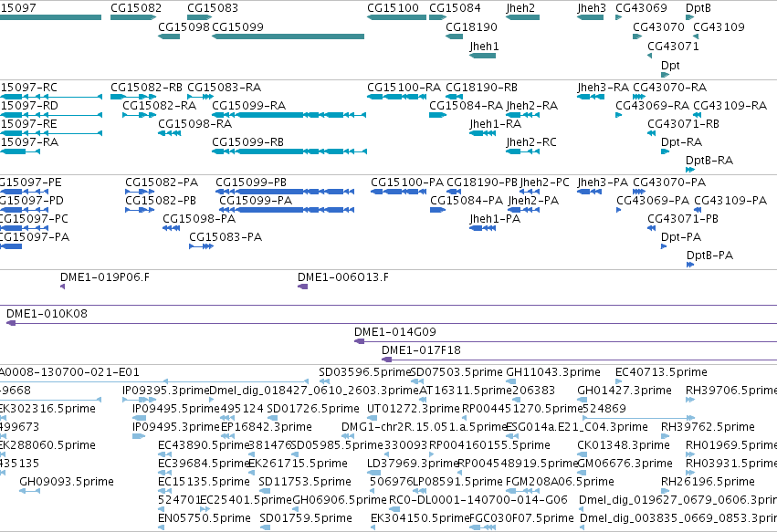Image resolution: width=777 pixels, height=532 pixels.
Task: Select the Jheh3 gene bar
Action: (590, 17)
